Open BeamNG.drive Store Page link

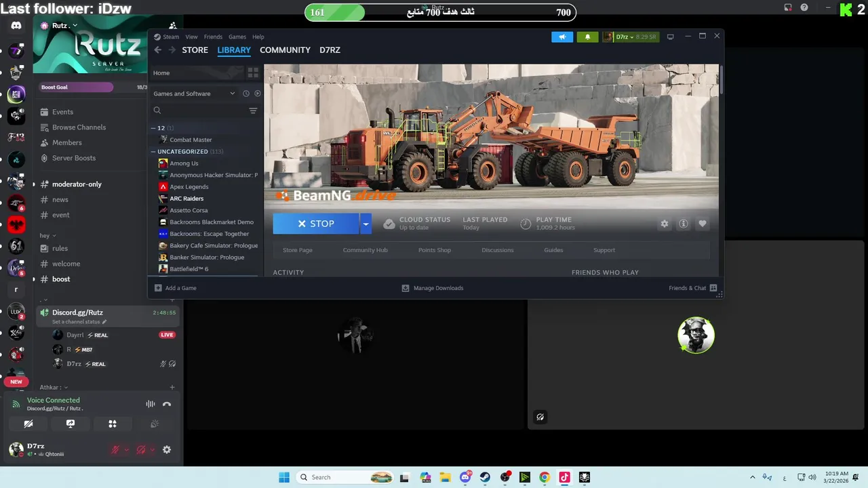pyautogui.click(x=298, y=250)
